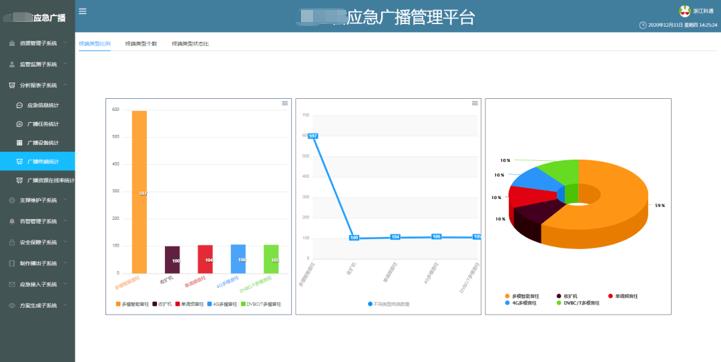Expand the 方案生成子系统 sidebar menu
This screenshot has height=362, width=721.
click(x=38, y=306)
